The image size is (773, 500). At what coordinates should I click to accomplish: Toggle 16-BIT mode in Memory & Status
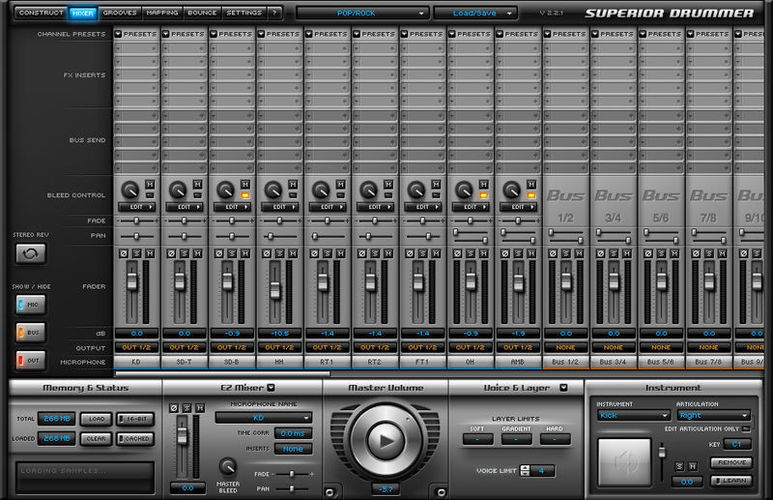(x=136, y=419)
